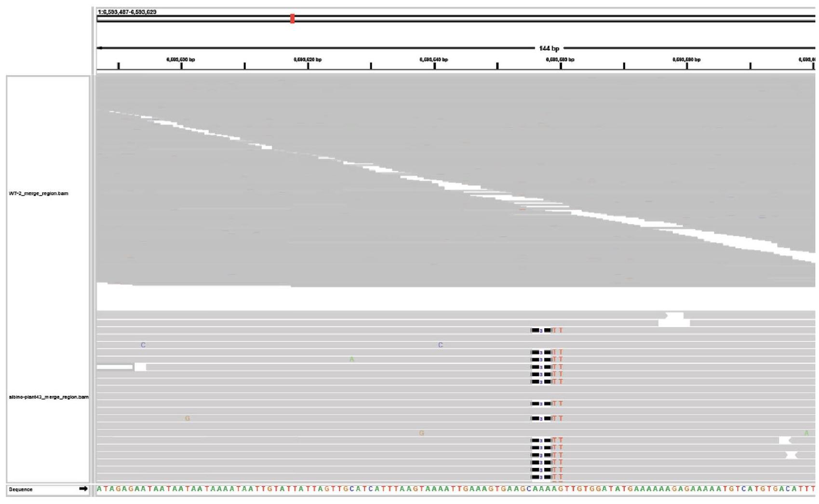Click the 6,593,580 bp ruler label
This screenshot has height=504, width=819.
[x=686, y=60]
